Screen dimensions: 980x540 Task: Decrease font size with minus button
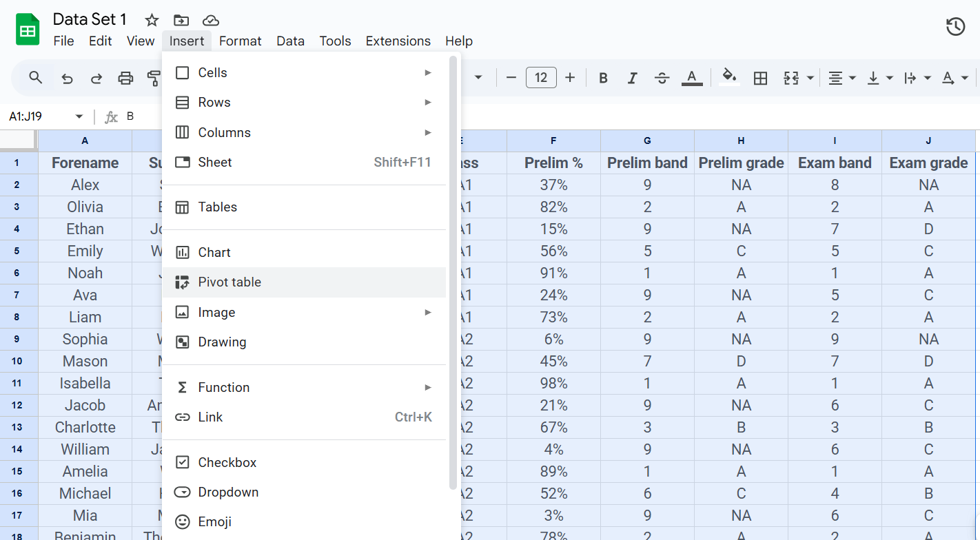coord(511,78)
